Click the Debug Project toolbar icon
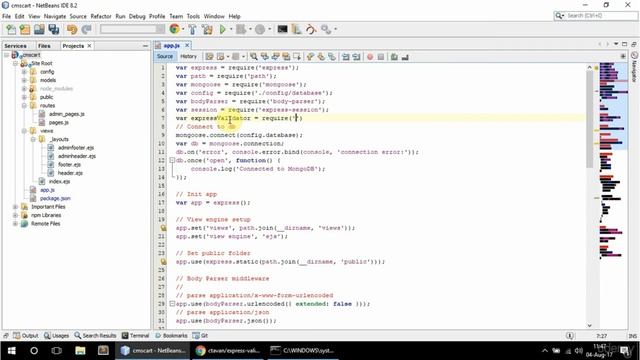Viewport: 640px width, 360px height. 241,29
